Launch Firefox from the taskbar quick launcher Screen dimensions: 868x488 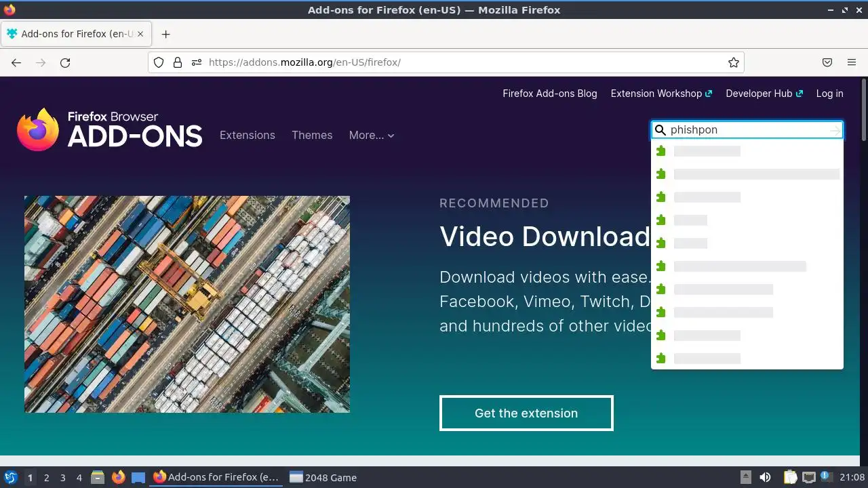(x=118, y=477)
